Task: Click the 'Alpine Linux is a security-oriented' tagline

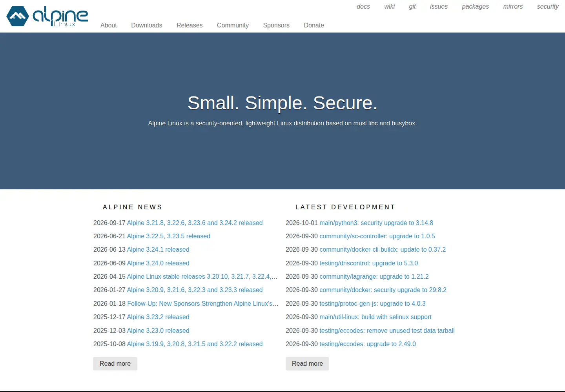Action: (x=282, y=123)
